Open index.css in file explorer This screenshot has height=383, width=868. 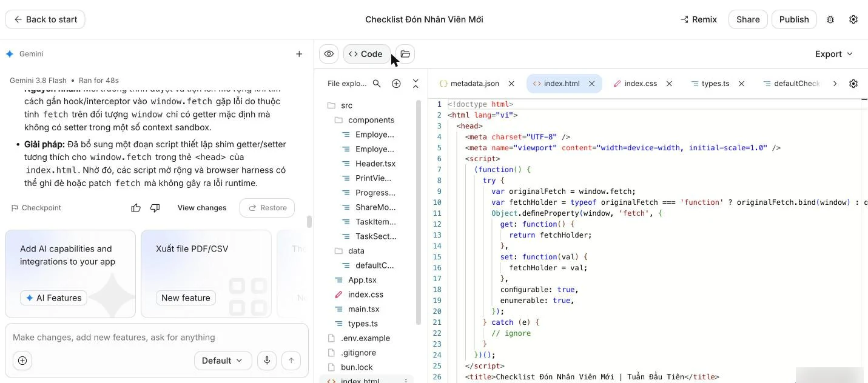[366, 295]
